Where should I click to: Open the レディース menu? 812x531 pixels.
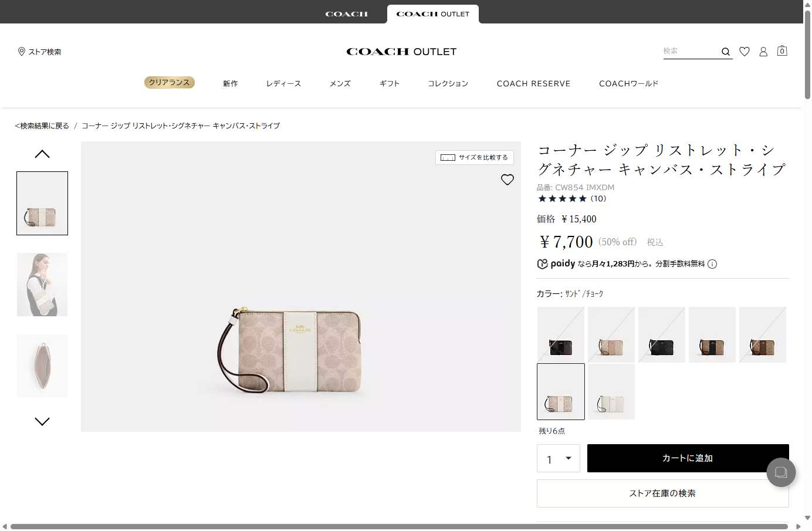pos(283,84)
